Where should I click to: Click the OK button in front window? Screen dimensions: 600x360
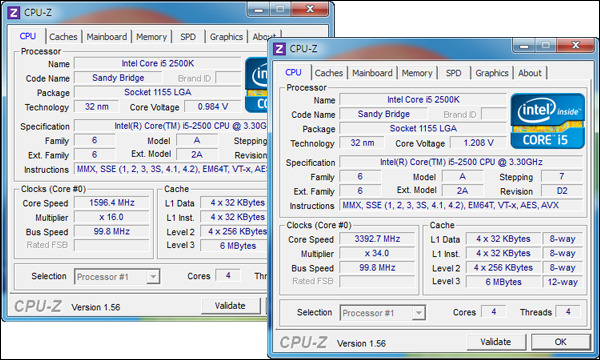pos(561,342)
